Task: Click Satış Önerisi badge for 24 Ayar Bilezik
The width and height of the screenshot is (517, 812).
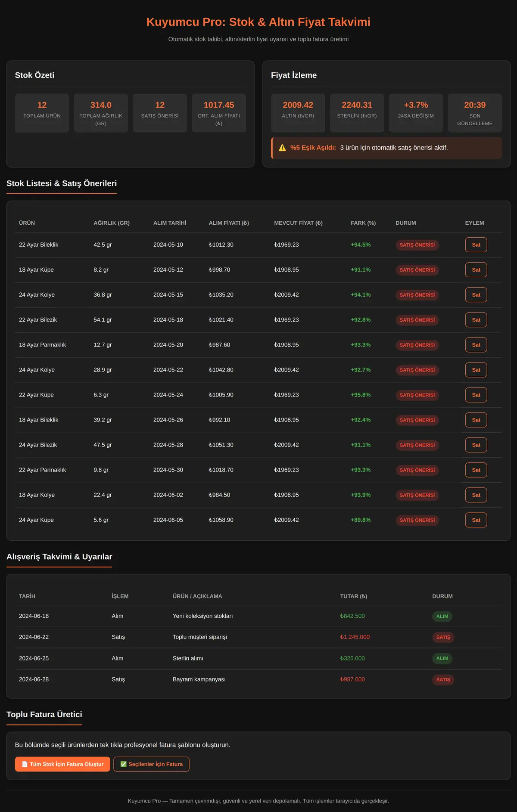Action: (x=417, y=445)
